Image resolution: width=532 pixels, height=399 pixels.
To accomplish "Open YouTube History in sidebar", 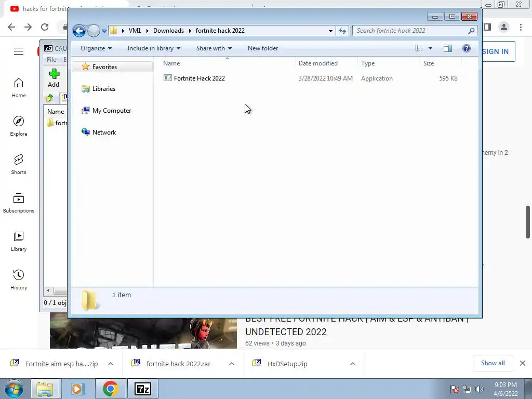I will coord(19,280).
